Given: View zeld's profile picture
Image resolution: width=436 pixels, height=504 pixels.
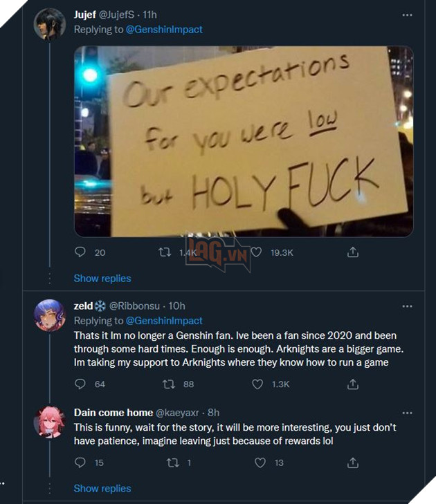Looking at the screenshot, I should pos(50,316).
